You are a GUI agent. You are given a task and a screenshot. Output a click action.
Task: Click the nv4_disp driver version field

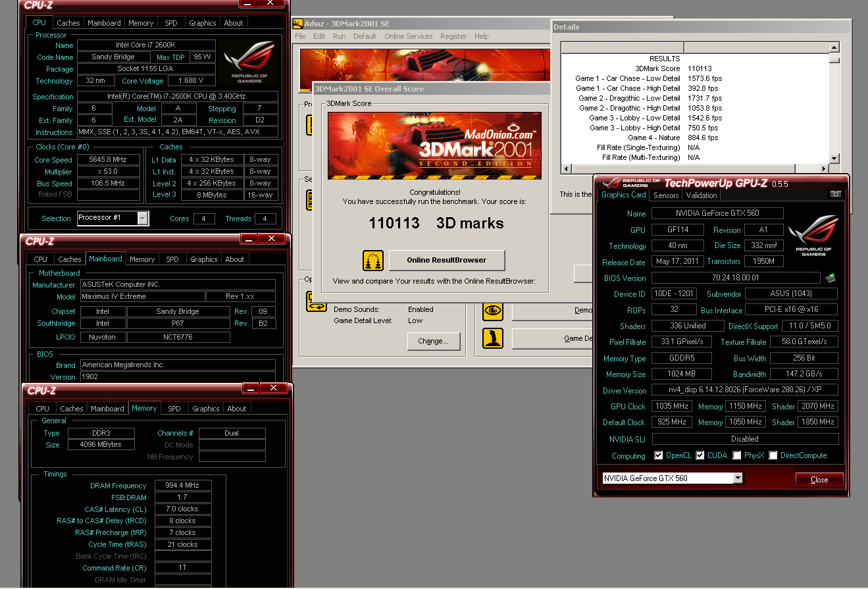(x=745, y=390)
